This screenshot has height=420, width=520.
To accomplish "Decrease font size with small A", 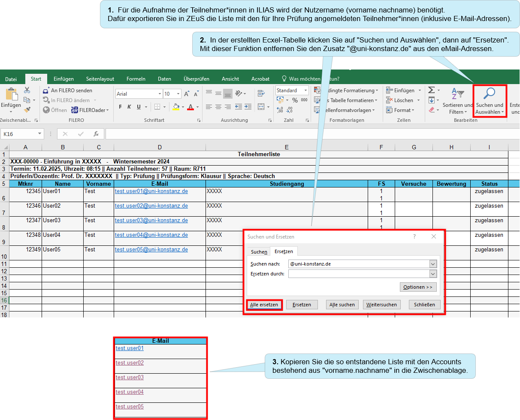I will point(196,94).
